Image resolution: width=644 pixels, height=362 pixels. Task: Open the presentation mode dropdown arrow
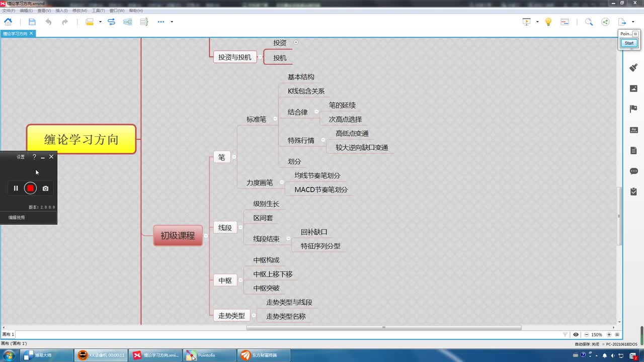pos(537,22)
